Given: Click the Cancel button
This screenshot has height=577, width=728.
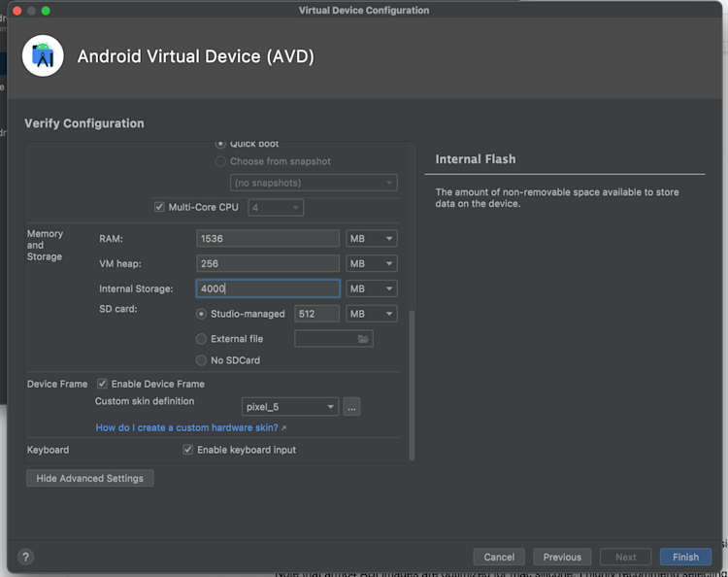Looking at the screenshot, I should coord(499,557).
